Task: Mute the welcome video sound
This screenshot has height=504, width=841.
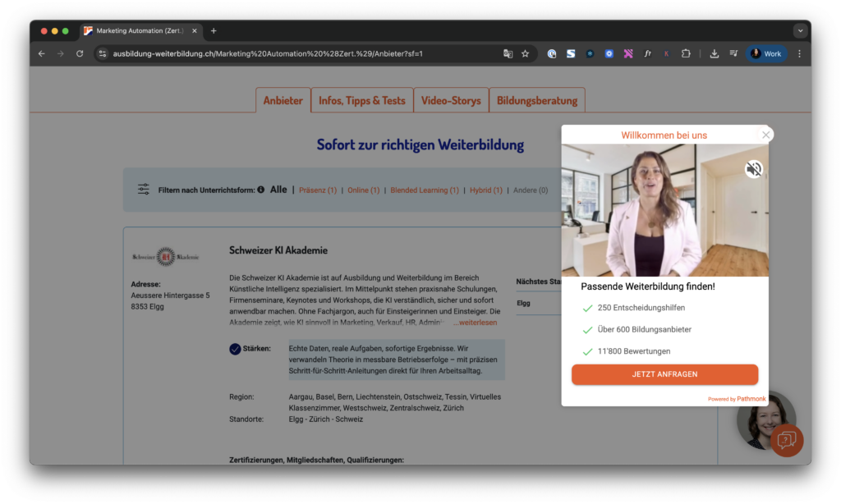Action: 754,168
